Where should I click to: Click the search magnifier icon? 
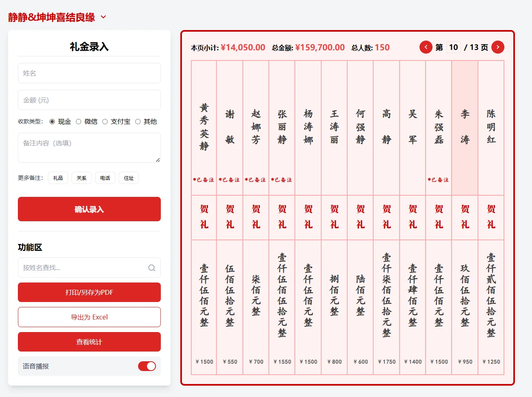point(151,268)
